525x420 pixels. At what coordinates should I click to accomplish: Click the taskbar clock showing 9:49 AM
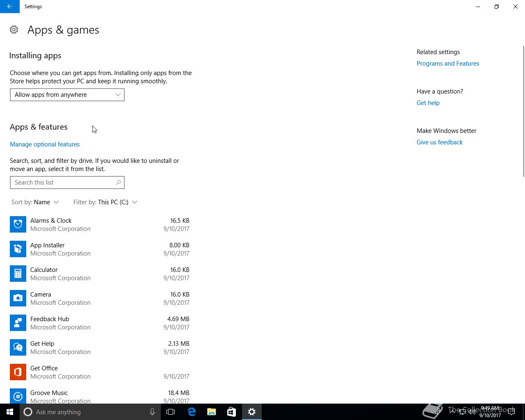click(490, 412)
